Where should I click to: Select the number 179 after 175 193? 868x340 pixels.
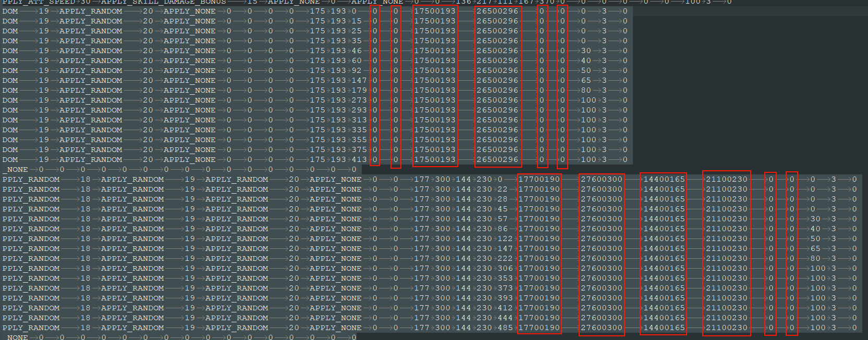click(359, 91)
